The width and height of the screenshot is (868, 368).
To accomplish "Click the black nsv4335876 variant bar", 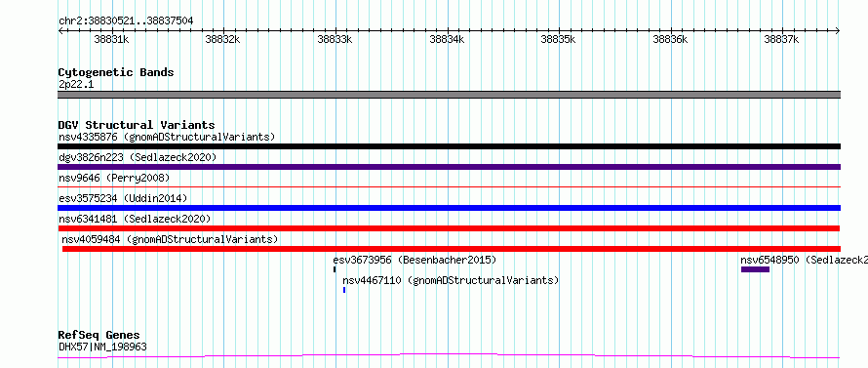I will coord(449,146).
